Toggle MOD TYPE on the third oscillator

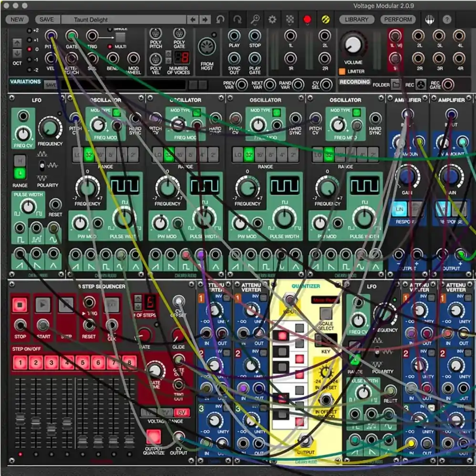(x=276, y=113)
